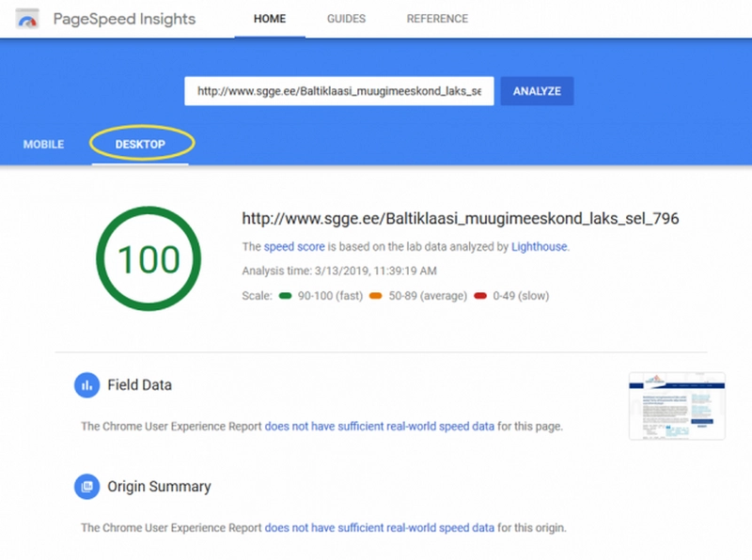Open the analyzed page screenshot thumbnail
The image size is (752, 560).
point(677,406)
